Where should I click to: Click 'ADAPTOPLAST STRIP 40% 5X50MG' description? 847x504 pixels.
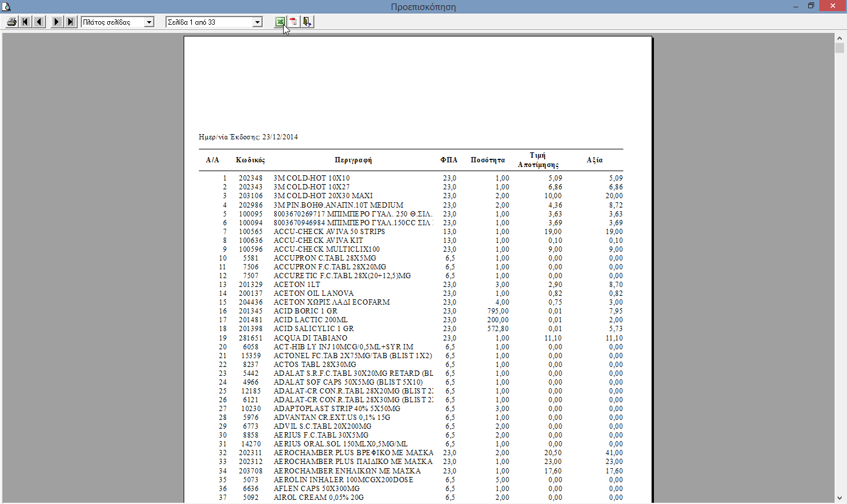[337, 409]
